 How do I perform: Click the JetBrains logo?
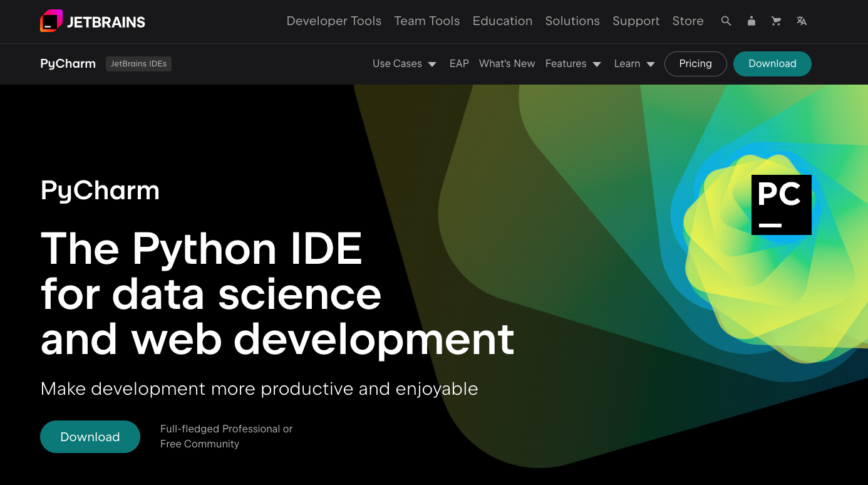(92, 21)
